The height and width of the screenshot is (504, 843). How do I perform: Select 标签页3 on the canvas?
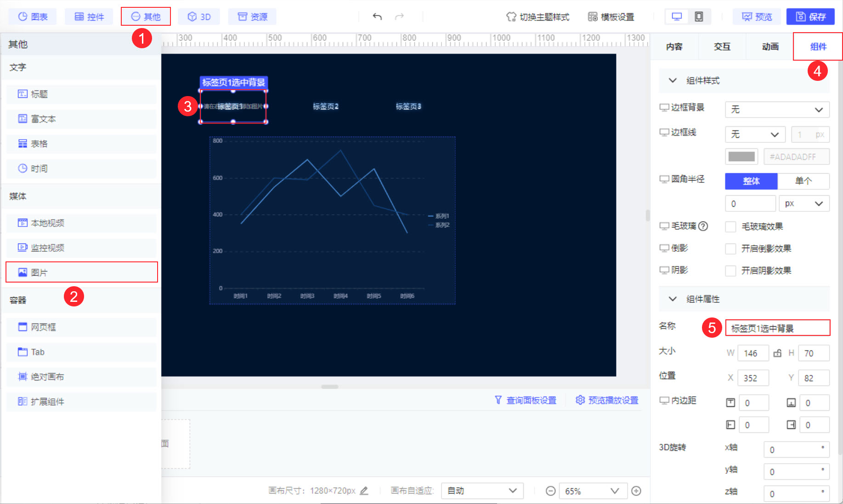(408, 107)
